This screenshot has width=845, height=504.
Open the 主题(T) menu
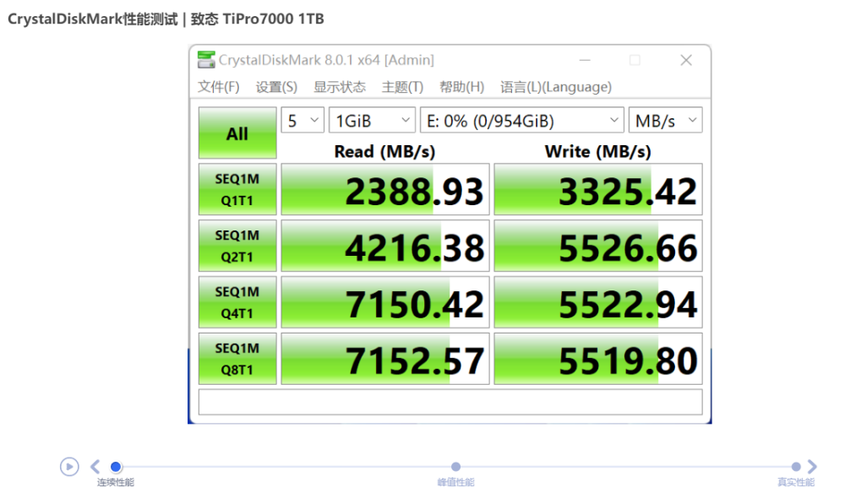[x=402, y=87]
